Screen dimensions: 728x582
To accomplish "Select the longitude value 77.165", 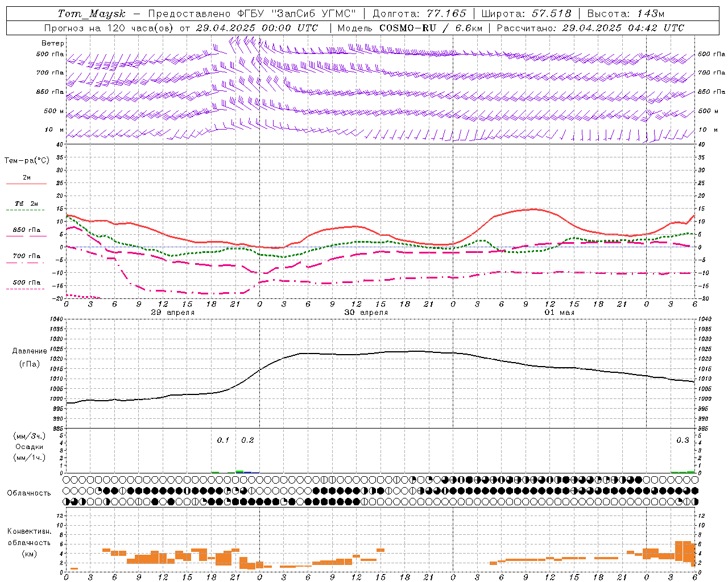I will click(x=446, y=14).
